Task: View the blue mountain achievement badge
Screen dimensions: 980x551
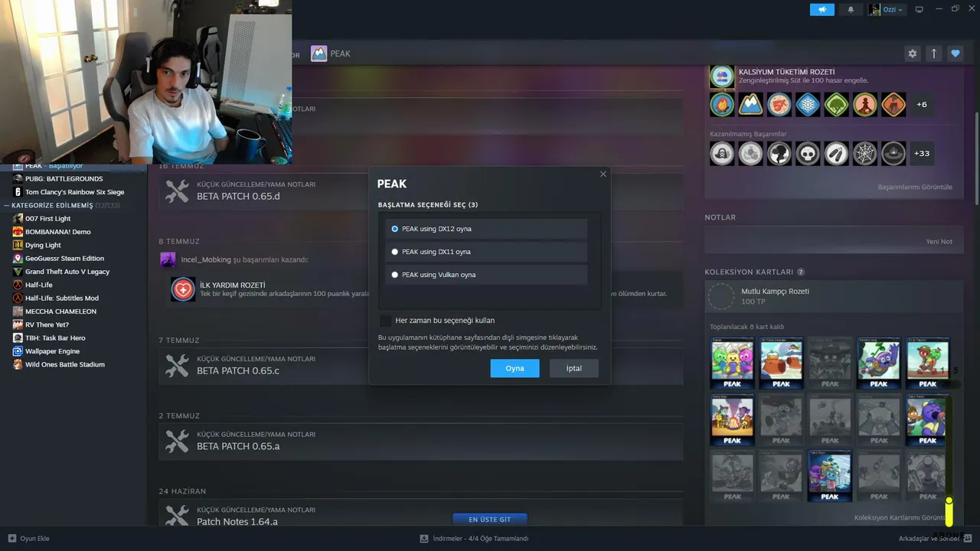Action: pyautogui.click(x=750, y=104)
